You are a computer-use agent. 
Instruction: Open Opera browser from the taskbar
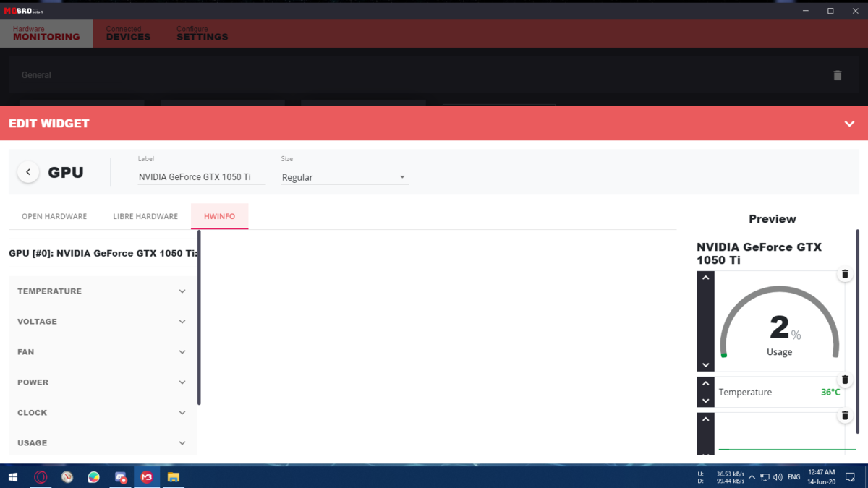point(41,477)
